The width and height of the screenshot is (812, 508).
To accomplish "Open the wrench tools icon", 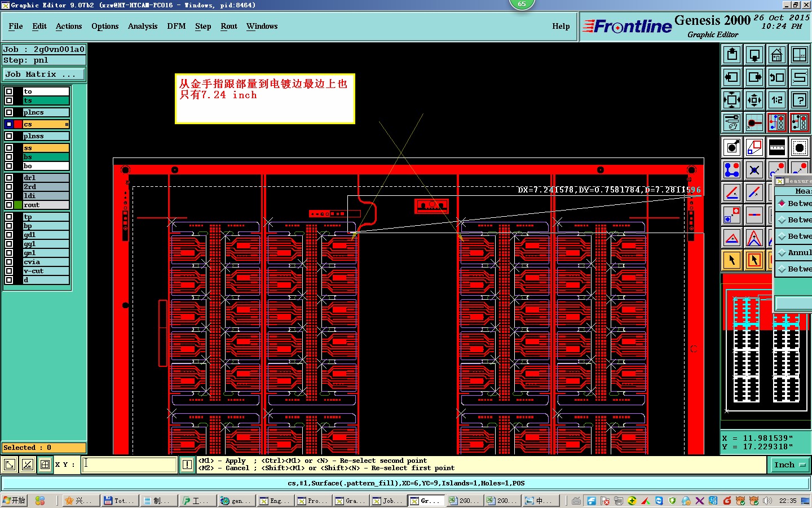I will point(732,122).
